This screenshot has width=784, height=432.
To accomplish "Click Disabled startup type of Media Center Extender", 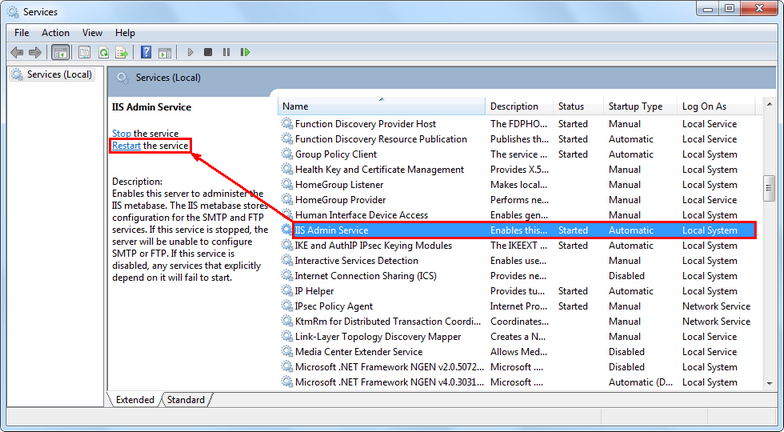I will pyautogui.click(x=626, y=352).
